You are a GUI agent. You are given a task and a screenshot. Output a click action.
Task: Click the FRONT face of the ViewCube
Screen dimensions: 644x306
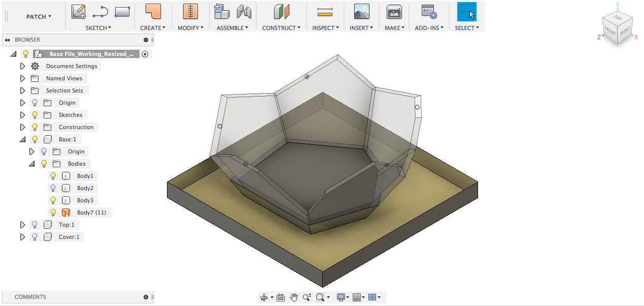coord(610,30)
